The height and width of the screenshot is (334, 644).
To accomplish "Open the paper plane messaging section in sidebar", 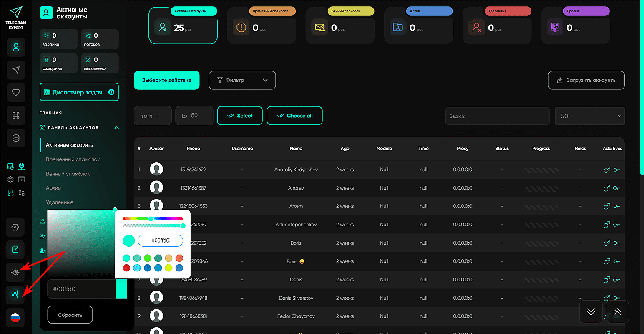I will coord(16,70).
